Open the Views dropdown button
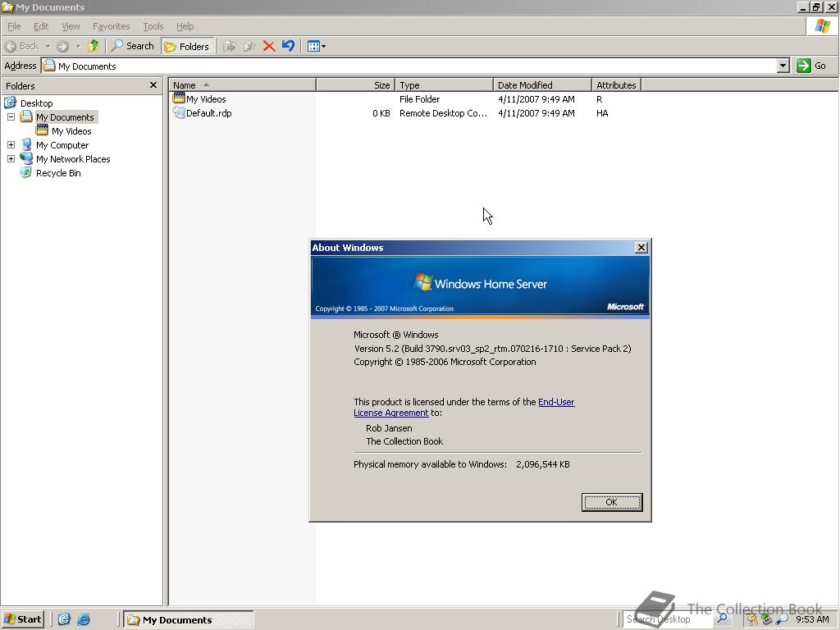The height and width of the screenshot is (630, 840). tap(316, 47)
